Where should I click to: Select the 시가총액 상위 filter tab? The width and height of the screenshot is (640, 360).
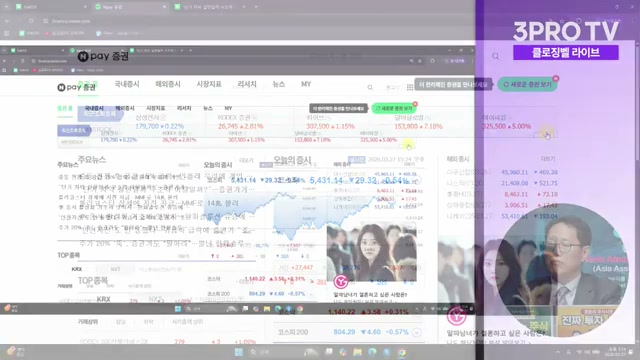click(x=187, y=322)
